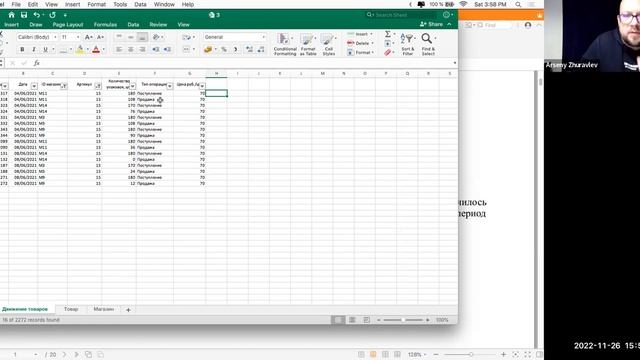This screenshot has width=640, height=360.
Task: Click the Wrap Text icon
Action: click(187, 37)
